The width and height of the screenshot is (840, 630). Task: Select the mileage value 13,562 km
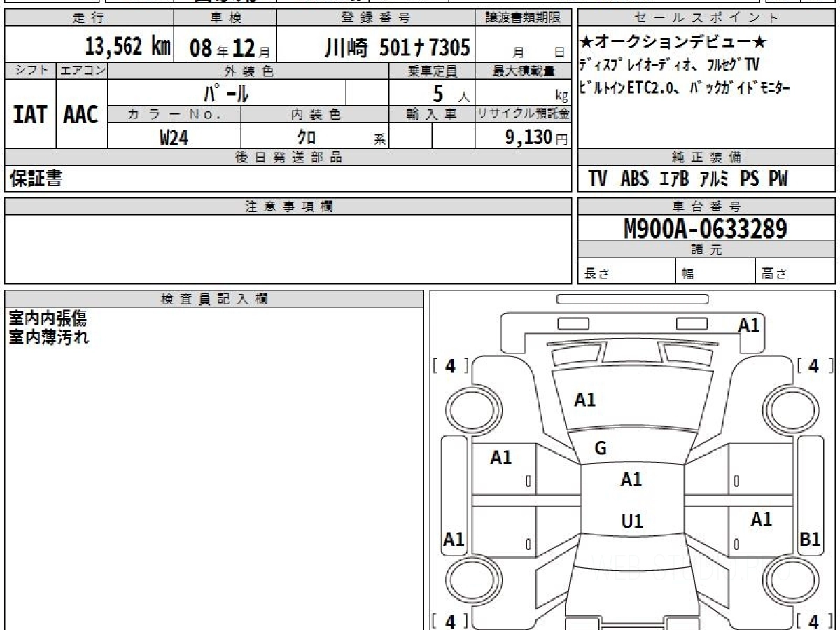point(128,47)
